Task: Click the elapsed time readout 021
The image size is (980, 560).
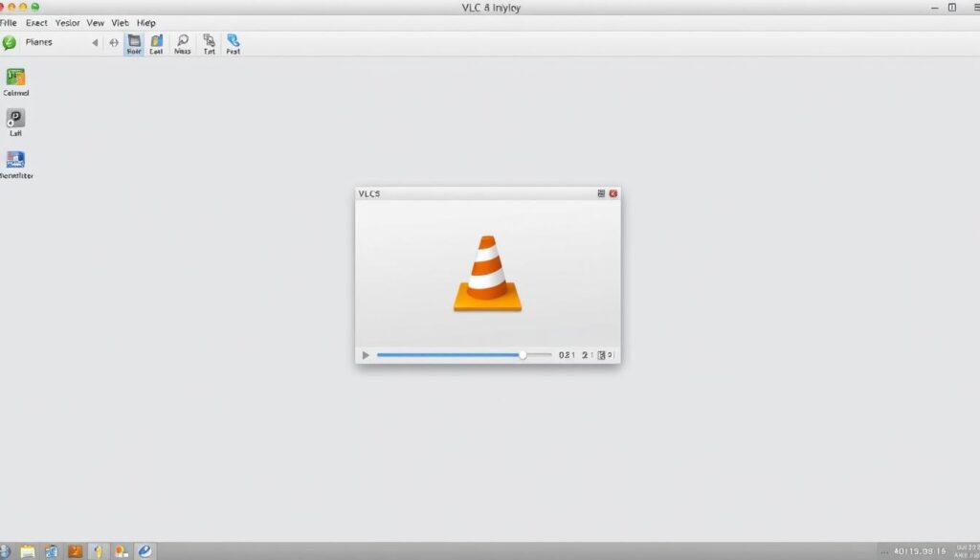Action: (567, 355)
